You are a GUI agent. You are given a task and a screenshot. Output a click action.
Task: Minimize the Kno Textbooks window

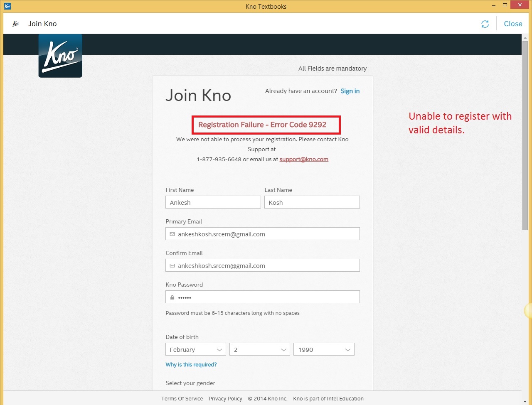493,5
